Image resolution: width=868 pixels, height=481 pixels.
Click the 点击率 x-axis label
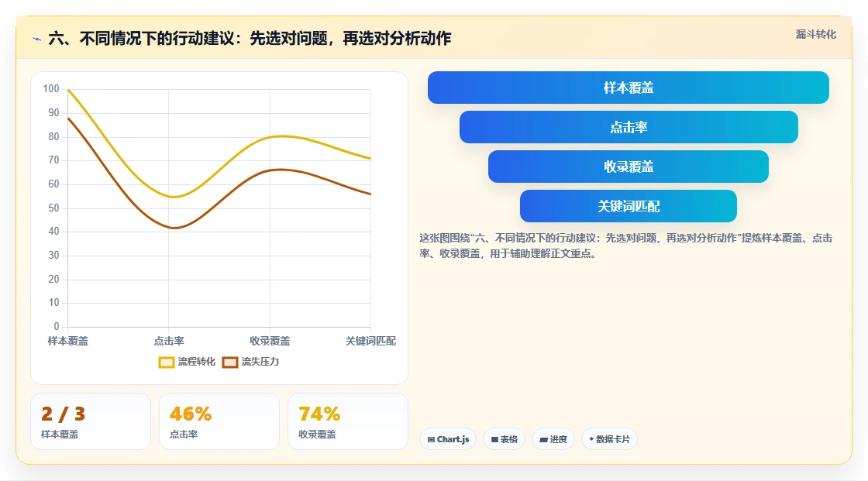169,341
